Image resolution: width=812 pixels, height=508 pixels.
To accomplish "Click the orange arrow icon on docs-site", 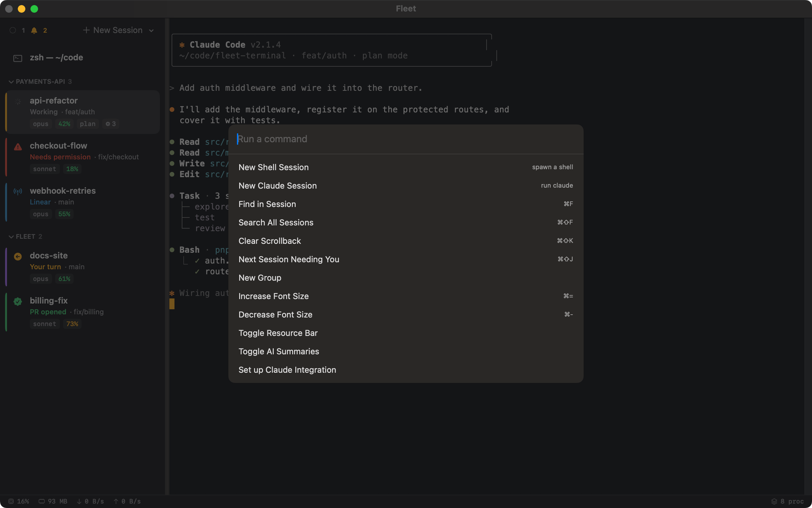I will click(18, 256).
